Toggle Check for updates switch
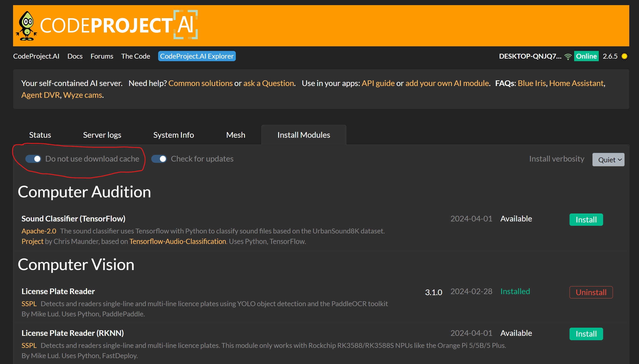This screenshot has width=639, height=364. (x=159, y=159)
